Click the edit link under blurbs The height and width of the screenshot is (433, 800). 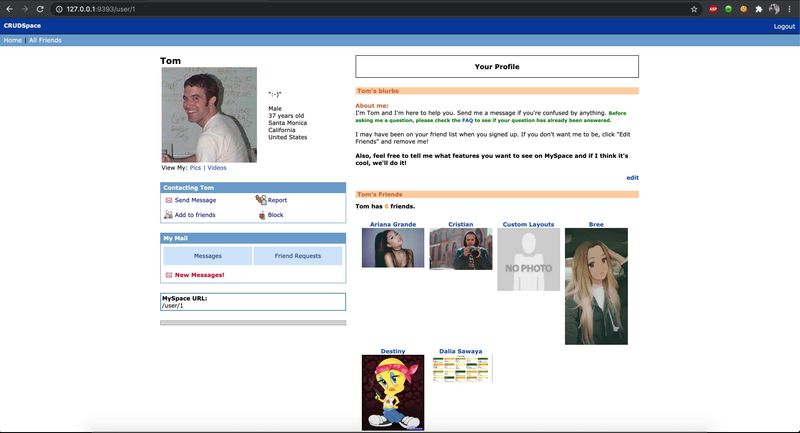click(x=633, y=178)
